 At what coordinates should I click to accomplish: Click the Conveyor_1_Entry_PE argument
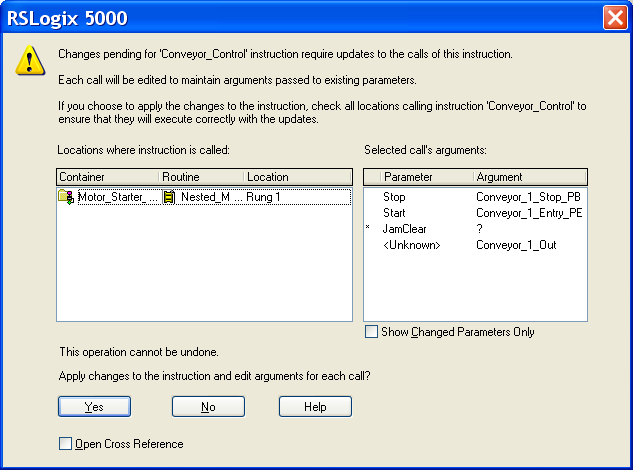[529, 213]
